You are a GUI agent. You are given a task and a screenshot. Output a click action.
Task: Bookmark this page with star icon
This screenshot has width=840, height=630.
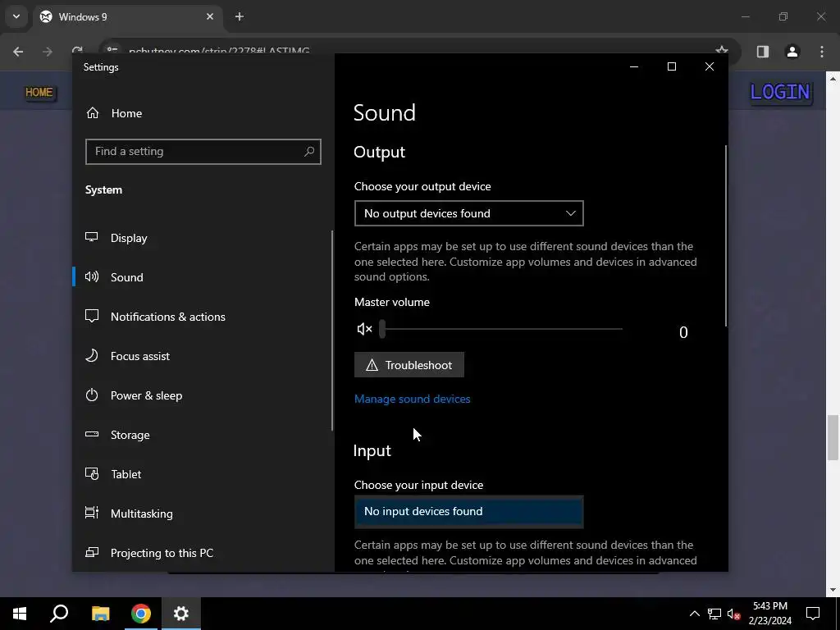tap(722, 52)
